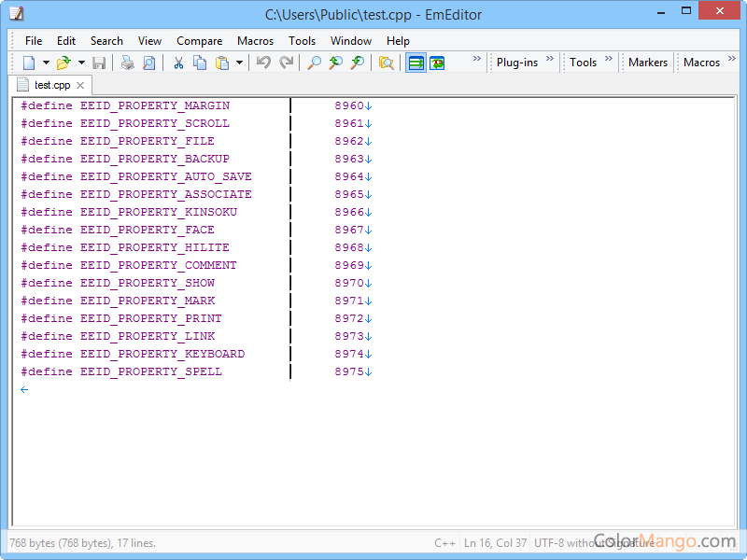Open the Compare menu
The height and width of the screenshot is (560, 747).
[199, 41]
